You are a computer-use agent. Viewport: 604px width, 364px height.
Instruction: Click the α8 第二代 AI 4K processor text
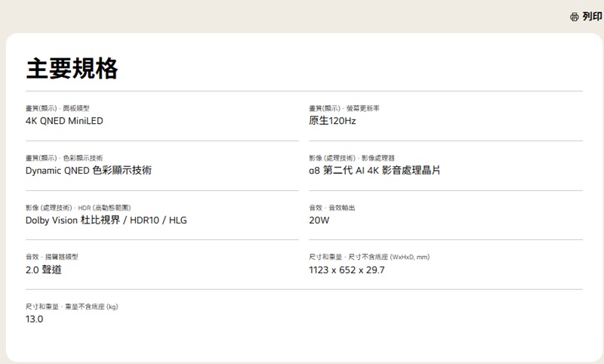(x=374, y=171)
